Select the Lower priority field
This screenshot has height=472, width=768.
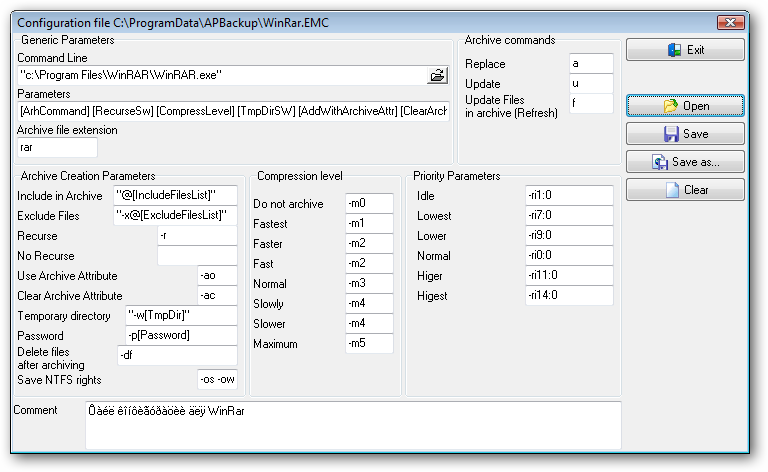569,236
